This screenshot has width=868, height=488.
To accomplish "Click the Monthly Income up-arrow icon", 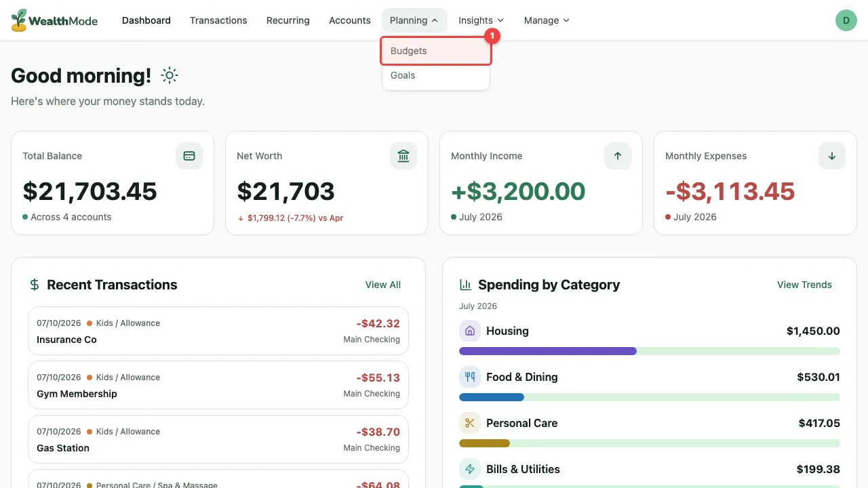I will click(x=618, y=156).
